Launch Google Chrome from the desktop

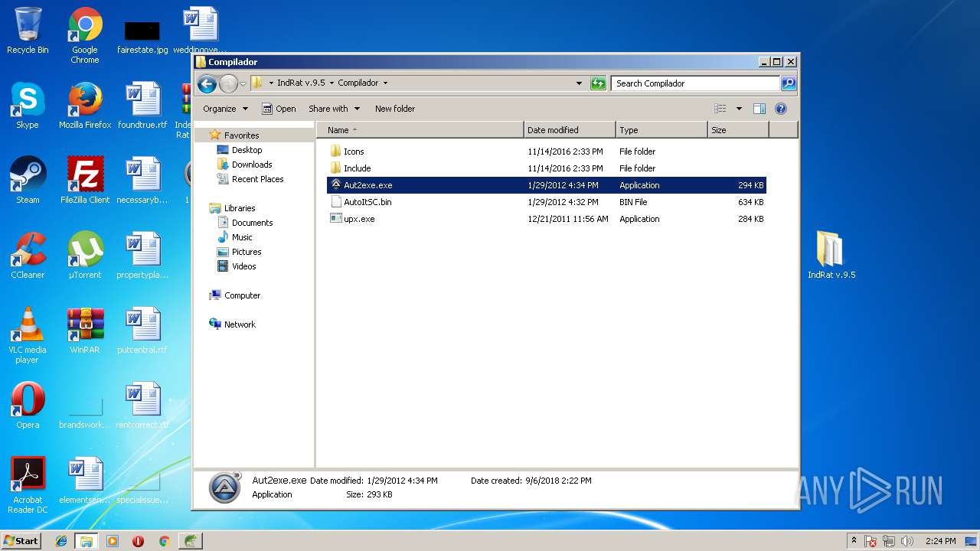(x=85, y=35)
